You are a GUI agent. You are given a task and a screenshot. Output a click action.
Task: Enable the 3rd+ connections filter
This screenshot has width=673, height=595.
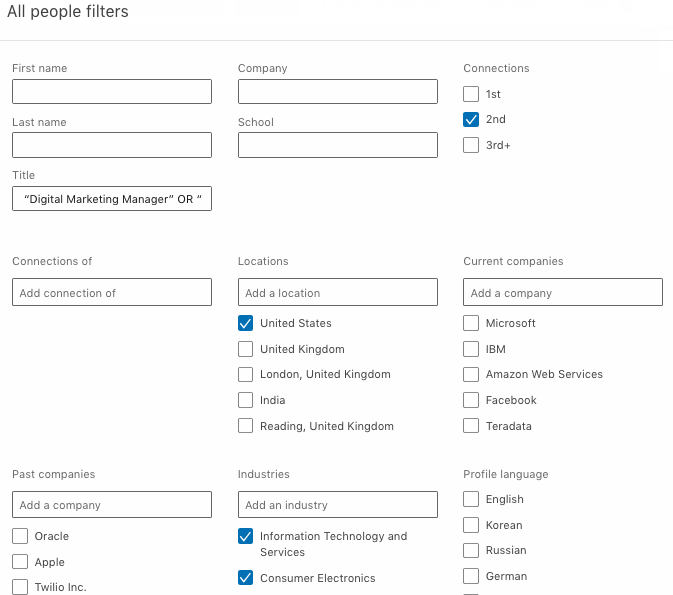pyautogui.click(x=471, y=145)
